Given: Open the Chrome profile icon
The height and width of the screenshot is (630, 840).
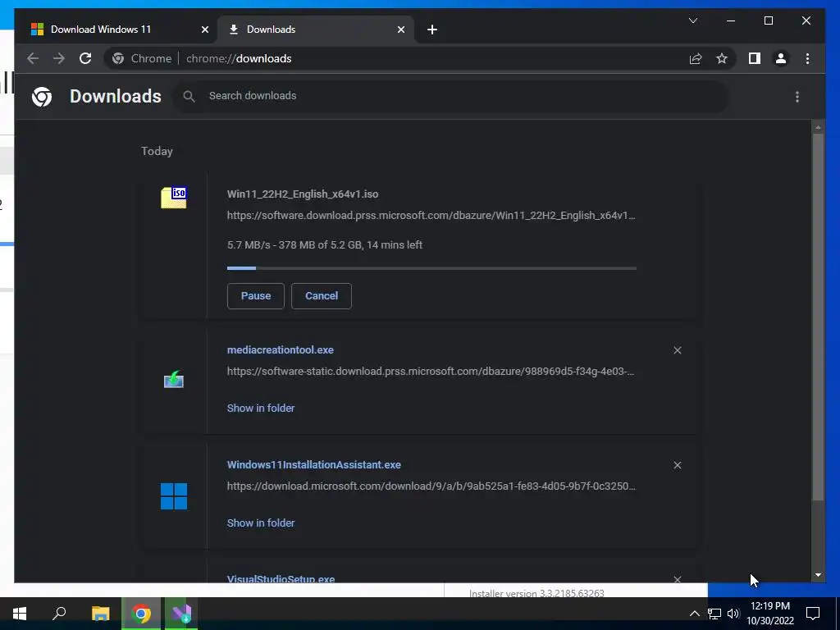Looking at the screenshot, I should (x=781, y=58).
